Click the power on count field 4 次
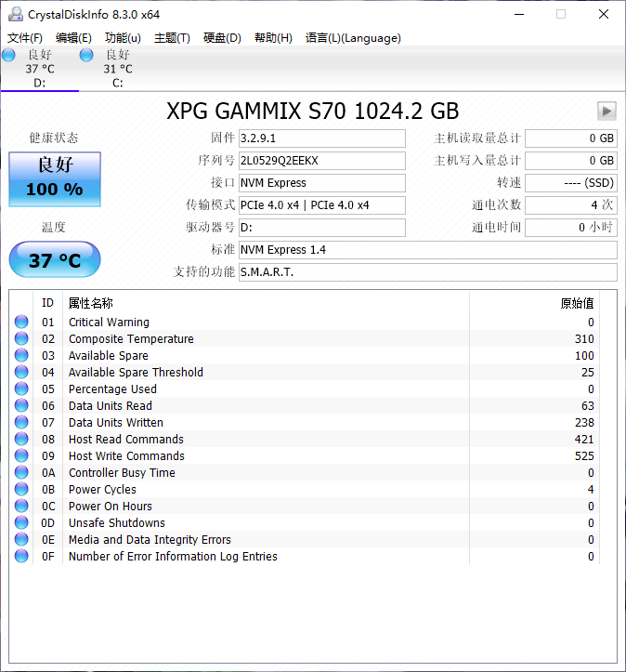 [x=571, y=205]
